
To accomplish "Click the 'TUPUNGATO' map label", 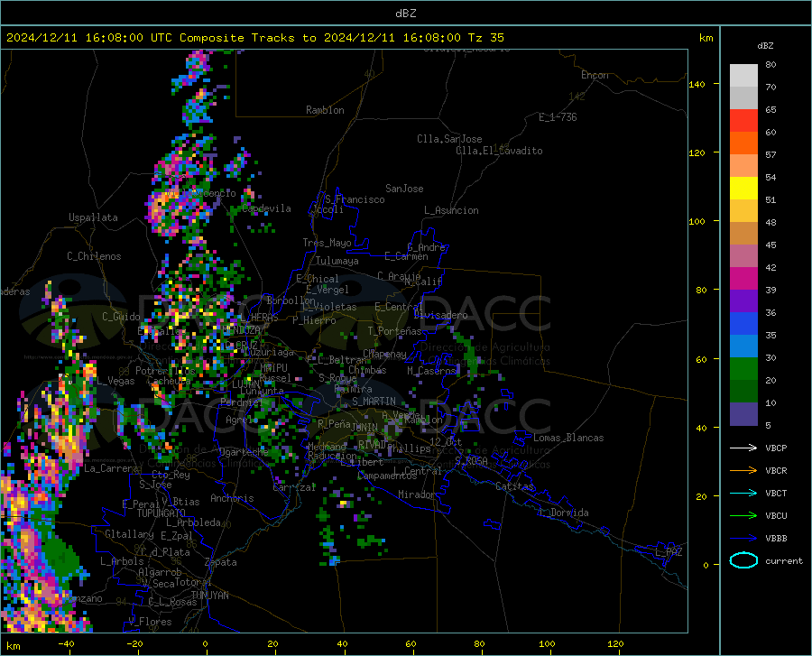I will pos(161,513).
